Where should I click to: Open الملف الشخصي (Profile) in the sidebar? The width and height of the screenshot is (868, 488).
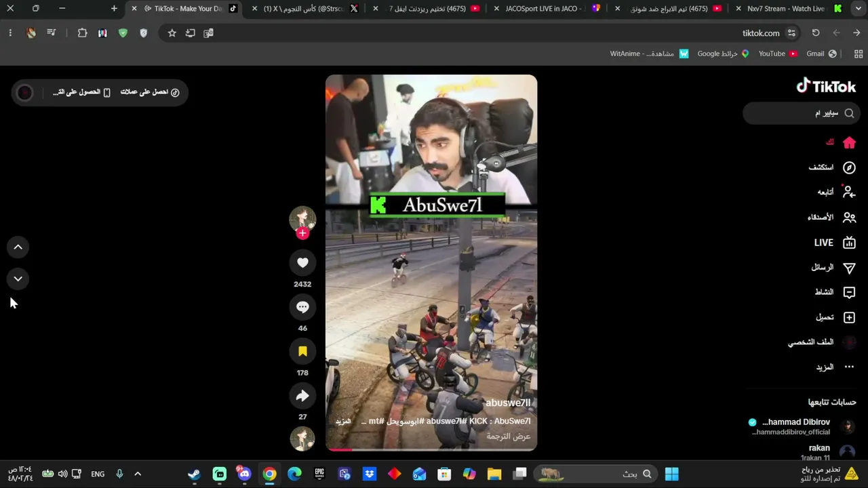click(x=822, y=342)
